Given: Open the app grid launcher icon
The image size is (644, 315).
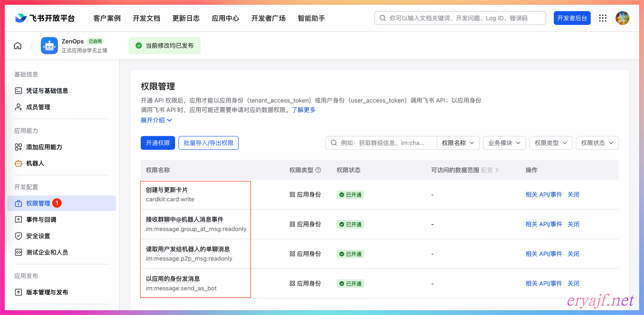Looking at the screenshot, I should [603, 18].
